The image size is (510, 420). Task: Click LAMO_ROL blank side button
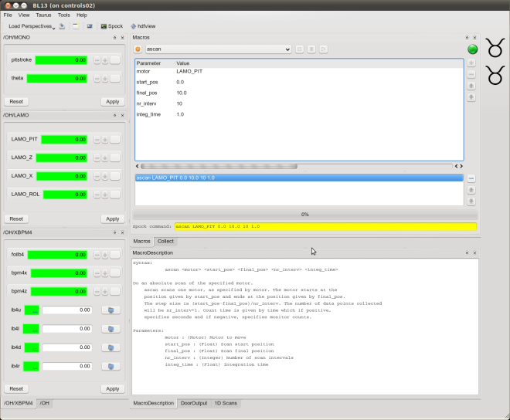[x=115, y=195]
